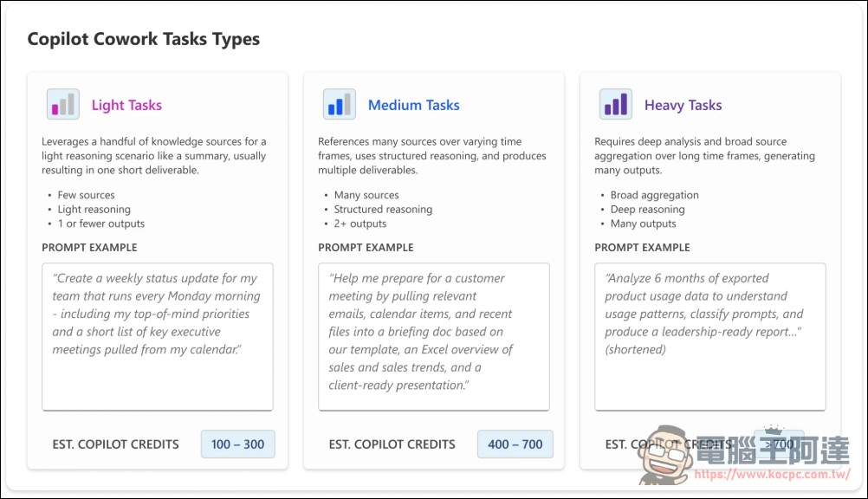Click the Few sources bullet item
The image size is (868, 499).
click(87, 195)
